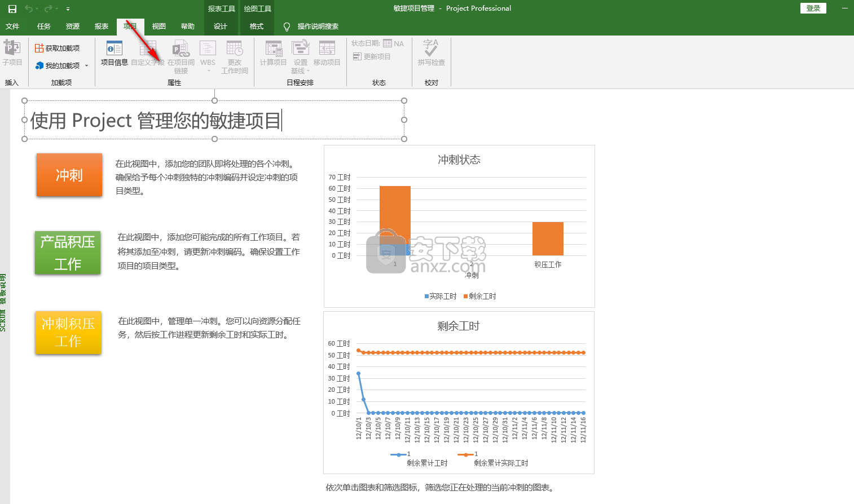Click the 实际工时 legend entry
The height and width of the screenshot is (504, 854).
tap(441, 297)
